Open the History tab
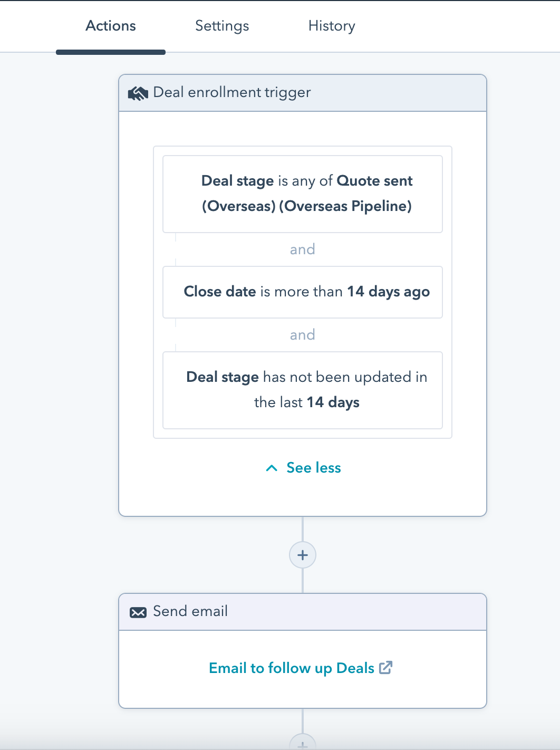The width and height of the screenshot is (560, 750). pyautogui.click(x=332, y=26)
